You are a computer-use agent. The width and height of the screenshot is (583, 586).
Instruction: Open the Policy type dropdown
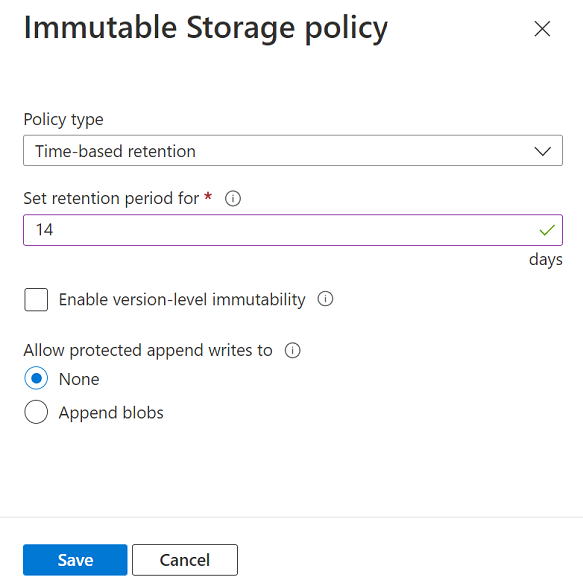(293, 151)
